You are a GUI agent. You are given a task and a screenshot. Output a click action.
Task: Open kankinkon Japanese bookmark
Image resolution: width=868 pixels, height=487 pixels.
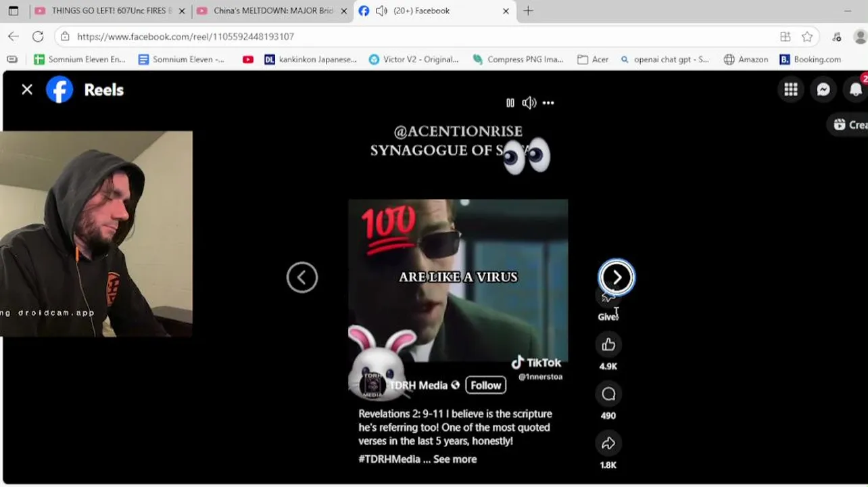point(311,60)
